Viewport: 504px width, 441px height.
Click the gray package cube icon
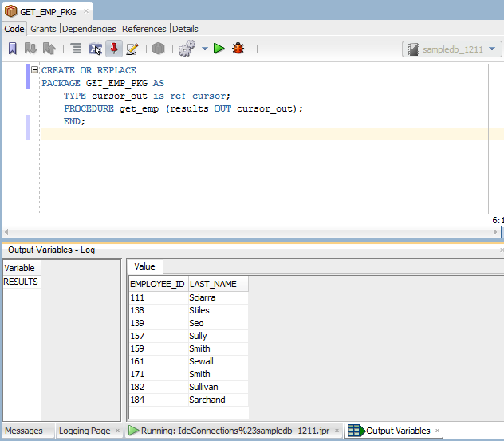tap(158, 49)
